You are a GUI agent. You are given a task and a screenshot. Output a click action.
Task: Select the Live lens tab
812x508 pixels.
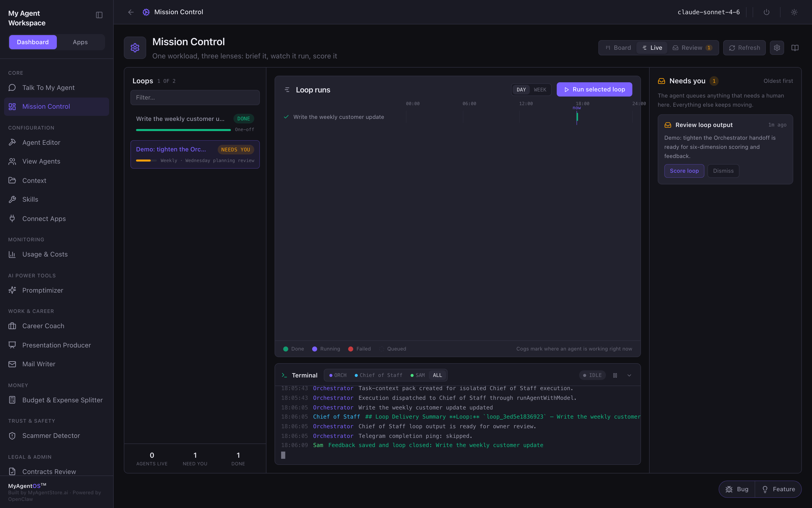[652, 48]
